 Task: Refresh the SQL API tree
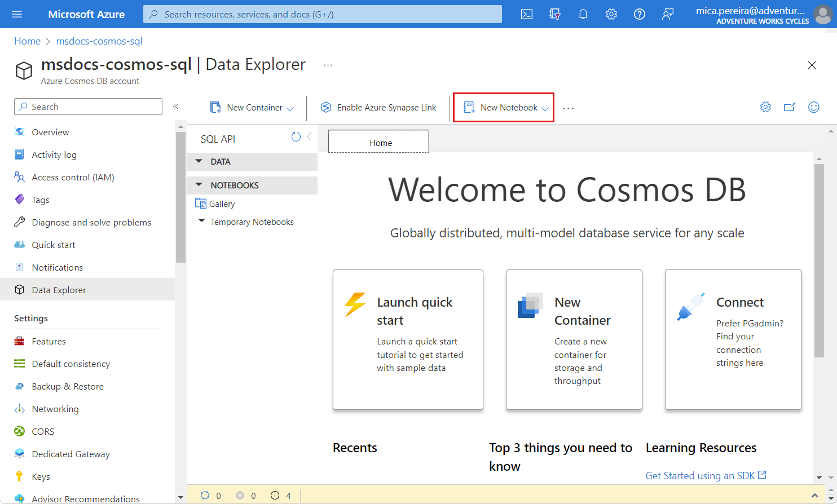click(x=296, y=137)
